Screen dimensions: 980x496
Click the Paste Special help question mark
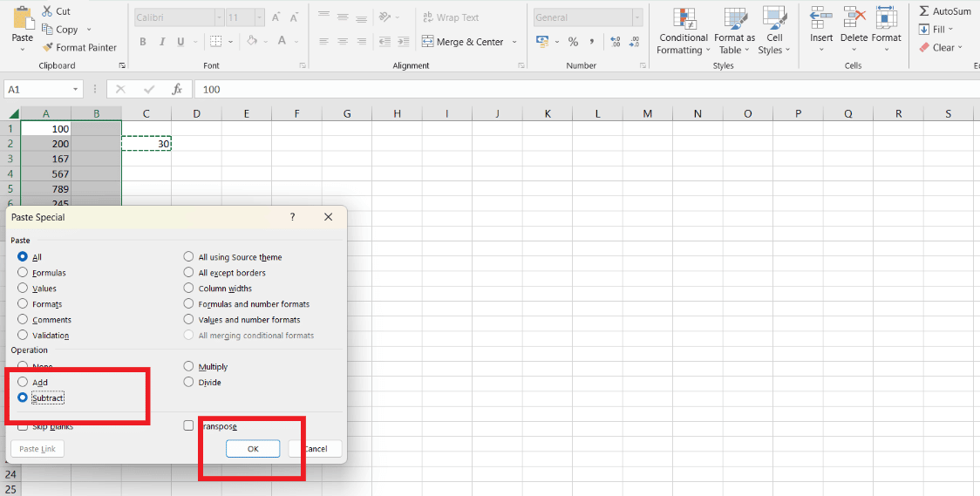292,217
